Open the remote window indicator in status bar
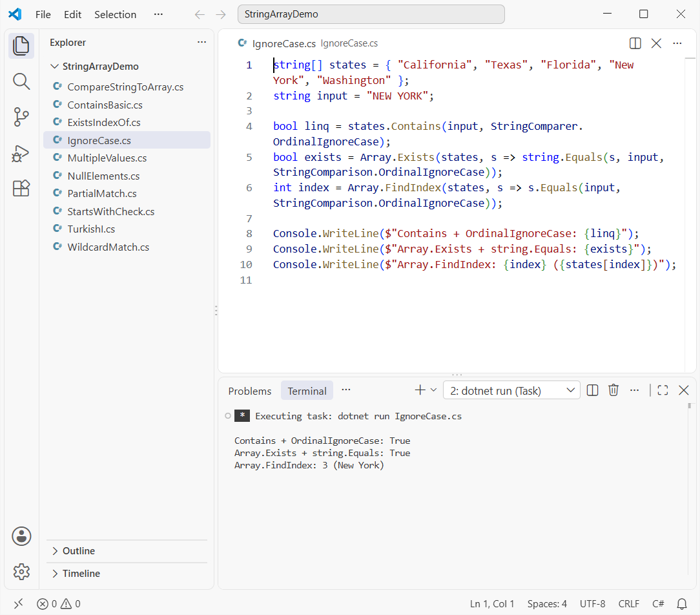This screenshot has width=700, height=615. 18,604
